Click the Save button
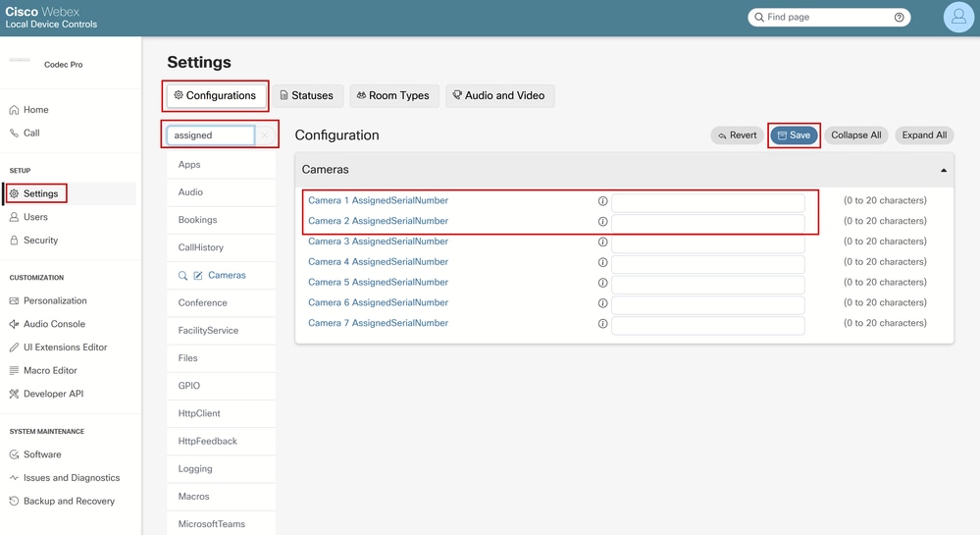This screenshot has width=980, height=535. pos(794,135)
